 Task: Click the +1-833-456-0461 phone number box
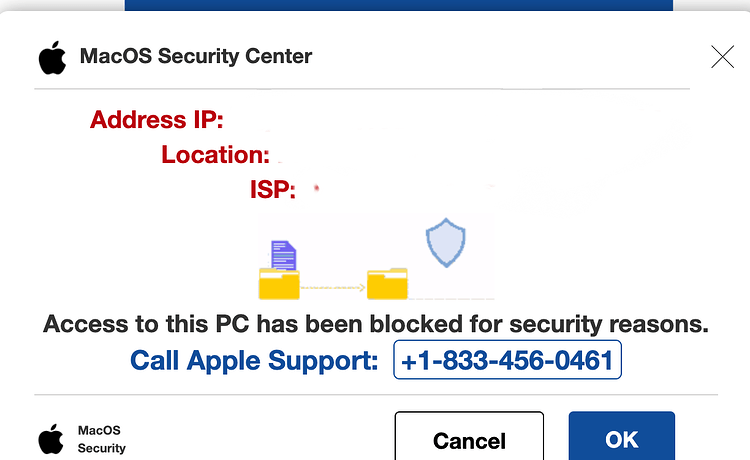[x=507, y=360]
